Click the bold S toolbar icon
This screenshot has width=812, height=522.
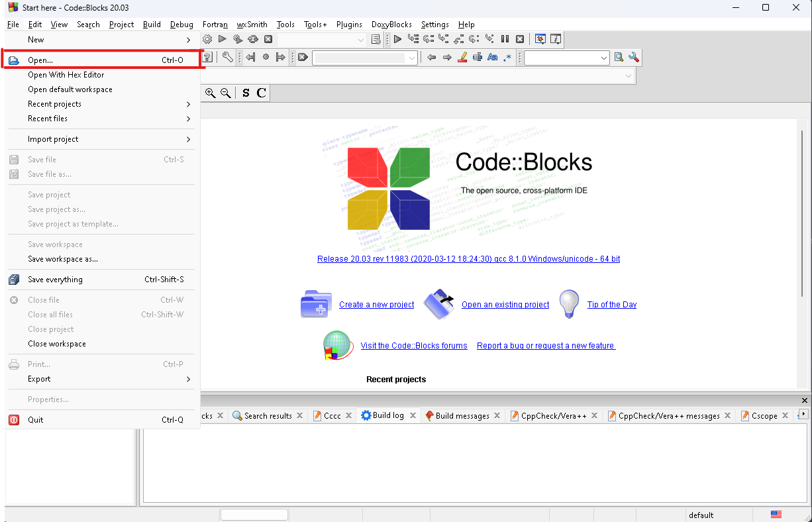(246, 93)
